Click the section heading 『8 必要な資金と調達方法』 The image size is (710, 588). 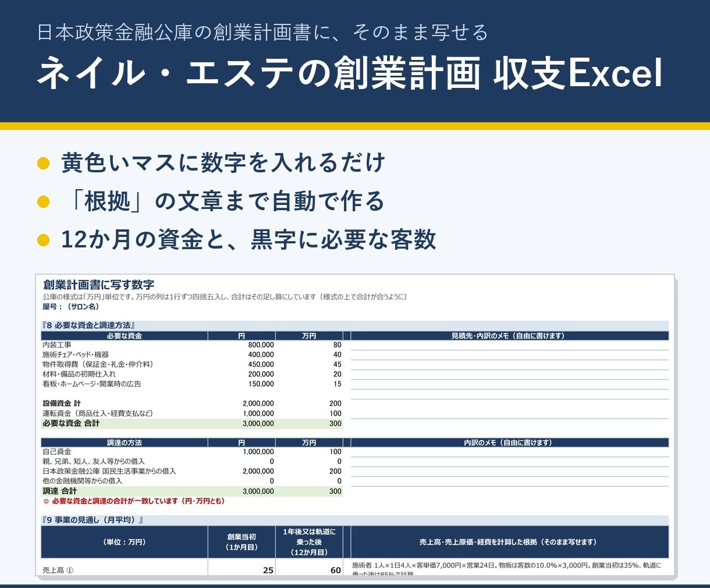pyautogui.click(x=88, y=325)
